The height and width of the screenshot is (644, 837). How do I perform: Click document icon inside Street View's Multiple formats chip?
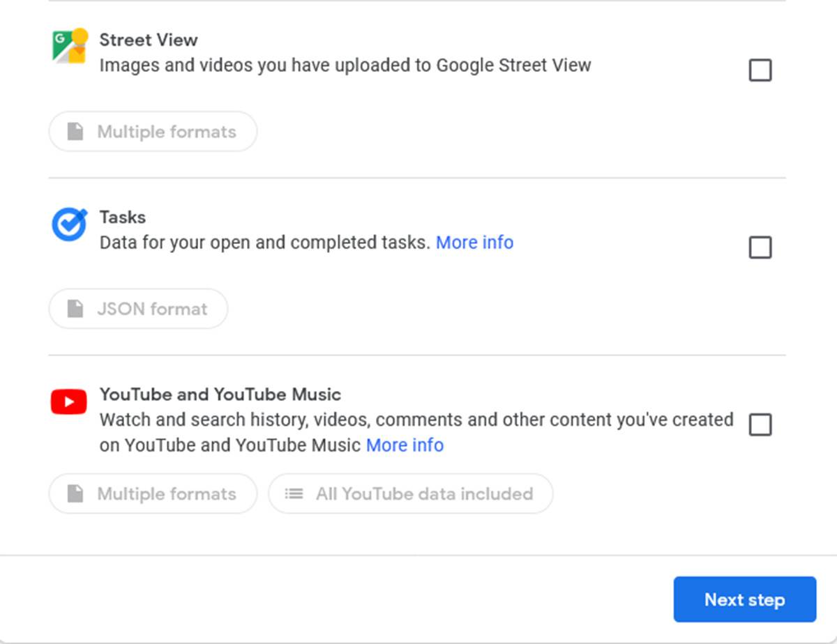[x=75, y=131]
